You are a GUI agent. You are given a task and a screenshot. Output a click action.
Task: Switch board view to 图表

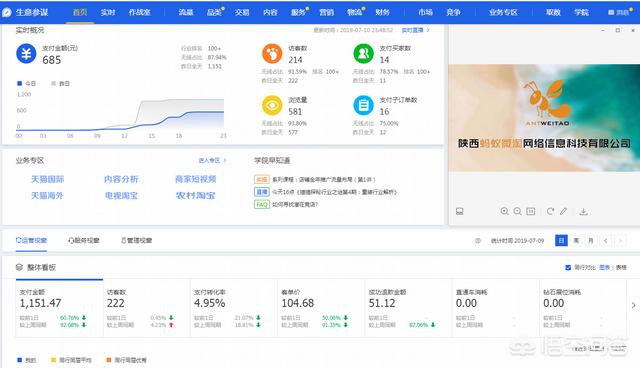[604, 268]
